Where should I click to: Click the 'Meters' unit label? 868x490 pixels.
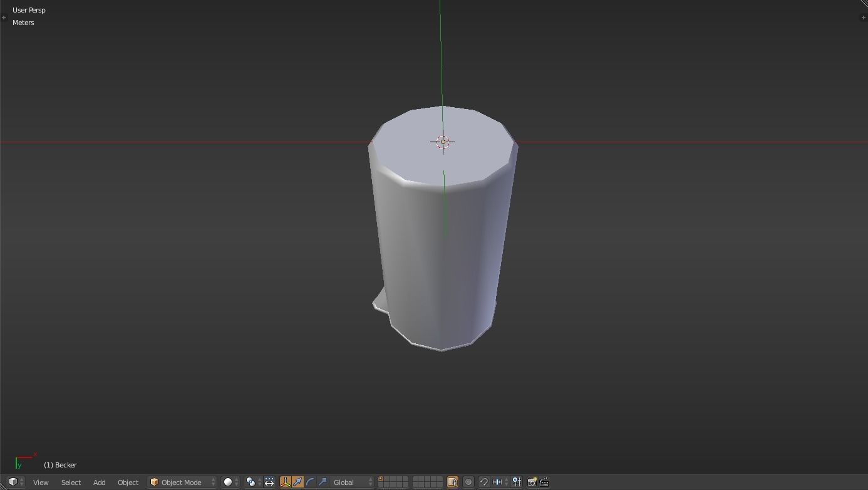pos(23,23)
